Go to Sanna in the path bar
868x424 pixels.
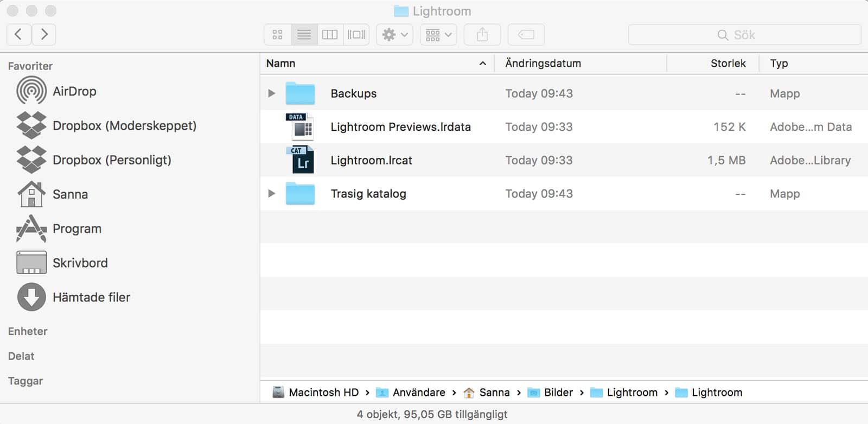tap(487, 393)
